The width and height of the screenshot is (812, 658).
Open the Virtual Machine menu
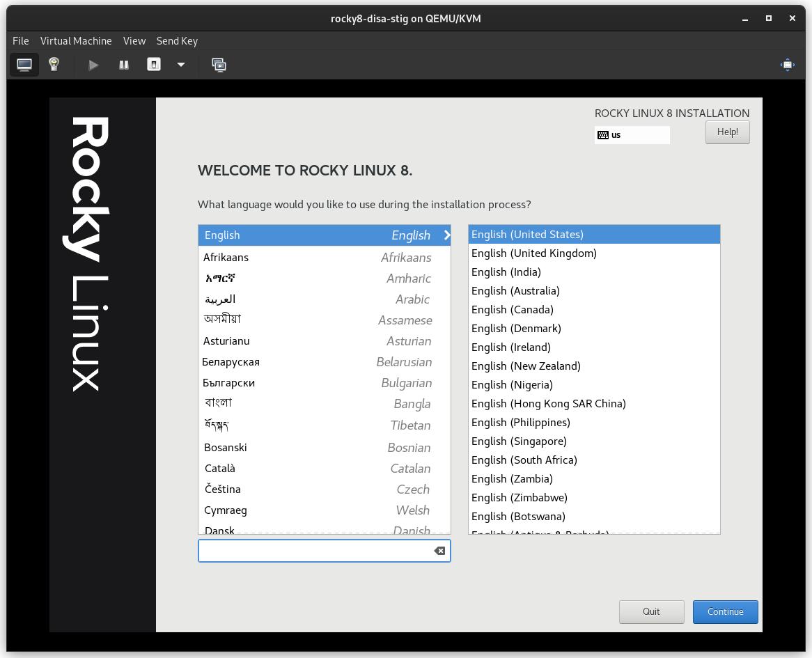76,41
